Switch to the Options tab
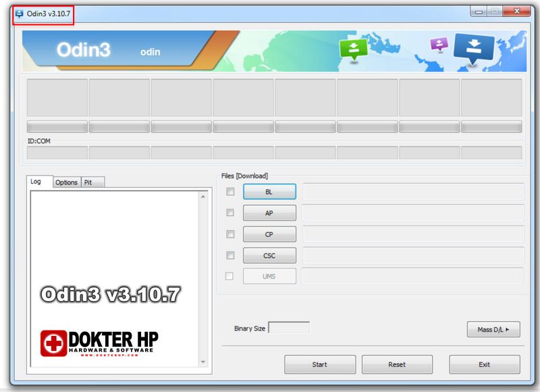This screenshot has height=392, width=540. 66,182
